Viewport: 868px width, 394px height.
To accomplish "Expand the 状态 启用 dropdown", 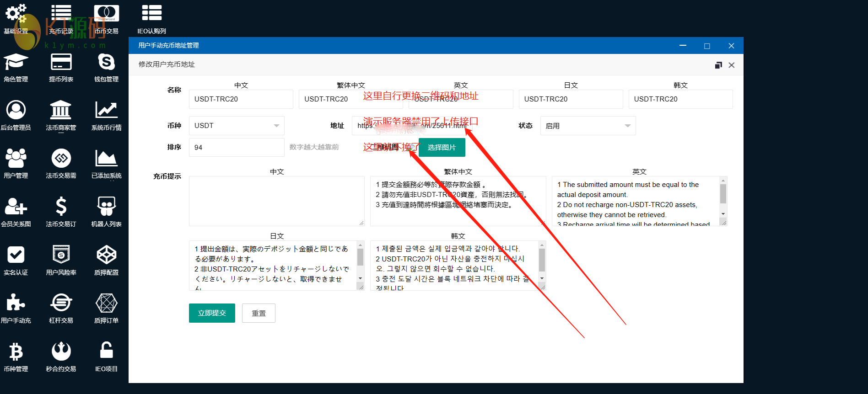I will pos(588,126).
